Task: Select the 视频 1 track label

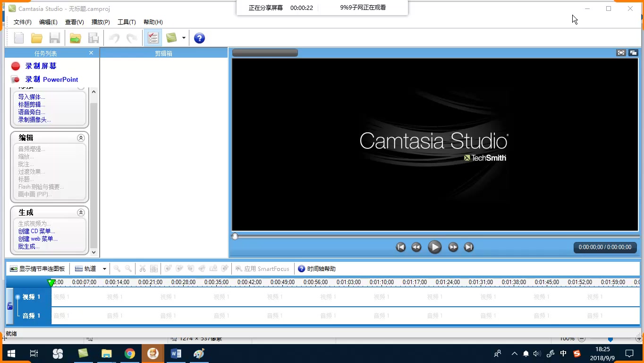Action: coord(32,297)
